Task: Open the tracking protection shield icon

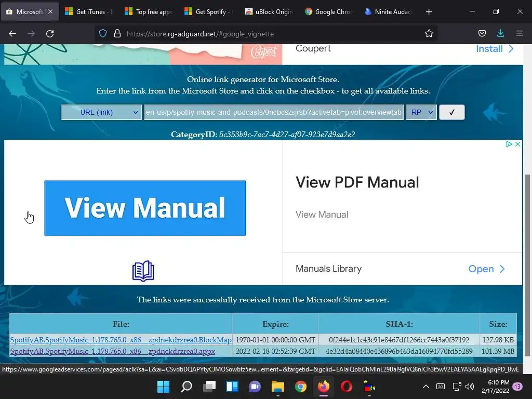Action: [x=103, y=33]
